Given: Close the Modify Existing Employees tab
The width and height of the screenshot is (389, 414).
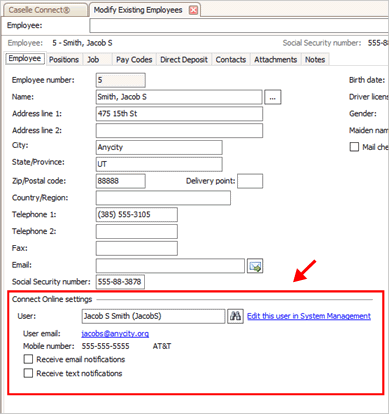Looking at the screenshot, I should (193, 10).
